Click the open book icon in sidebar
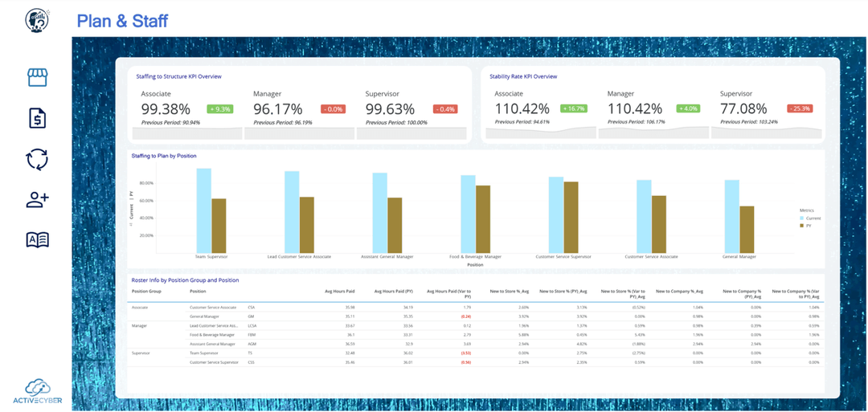Screen dimensions: 868x412 click(x=38, y=239)
